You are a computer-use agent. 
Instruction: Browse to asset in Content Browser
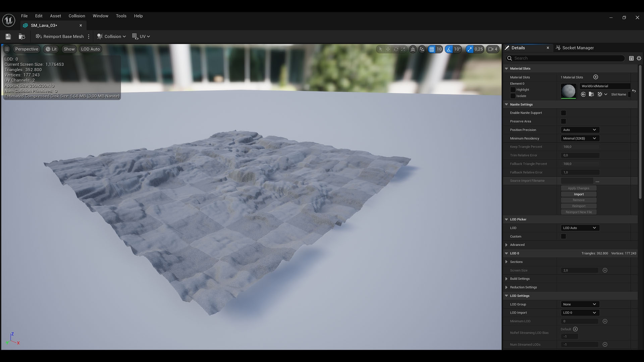point(22,36)
